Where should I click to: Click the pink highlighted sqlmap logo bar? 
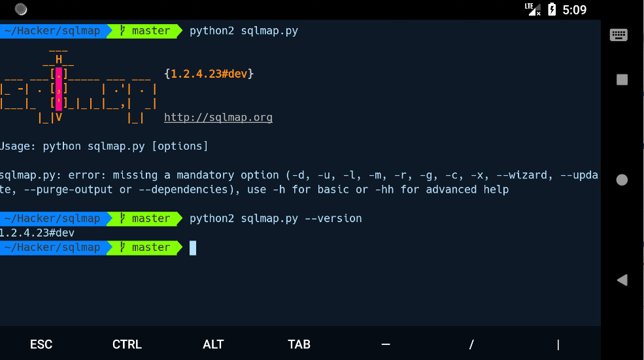click(x=59, y=90)
